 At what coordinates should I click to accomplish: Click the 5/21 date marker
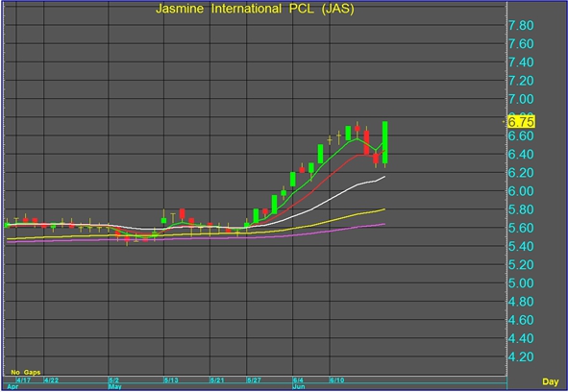(x=217, y=380)
